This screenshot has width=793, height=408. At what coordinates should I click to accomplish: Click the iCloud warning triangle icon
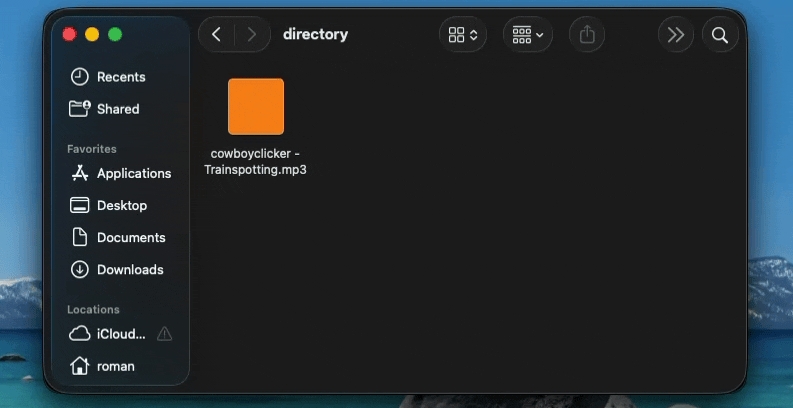(x=164, y=334)
